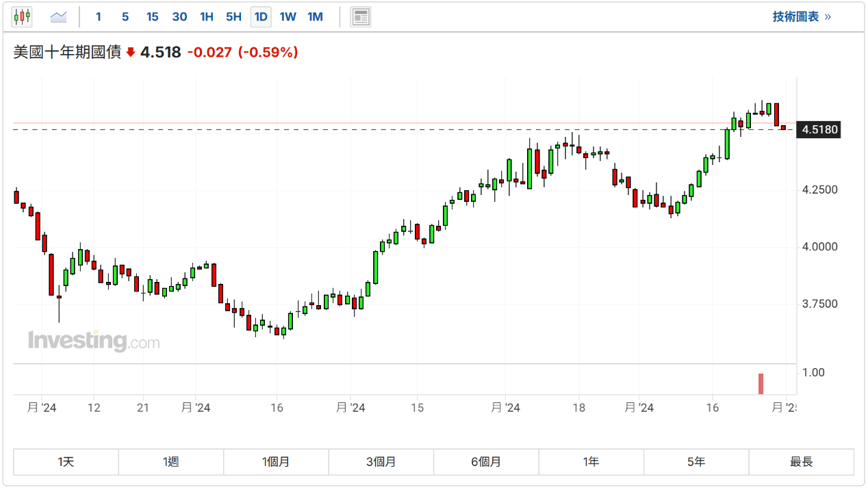The image size is (868, 492).
Task: Select the 1-minute interval
Action: coord(99,16)
